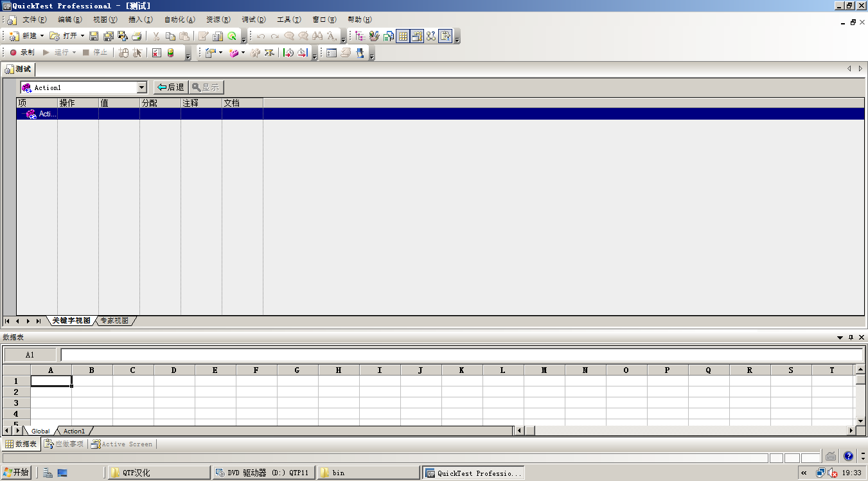Screen dimensions: 868x481
Task: Select the Action1 row in keyword view
Action: click(440, 114)
